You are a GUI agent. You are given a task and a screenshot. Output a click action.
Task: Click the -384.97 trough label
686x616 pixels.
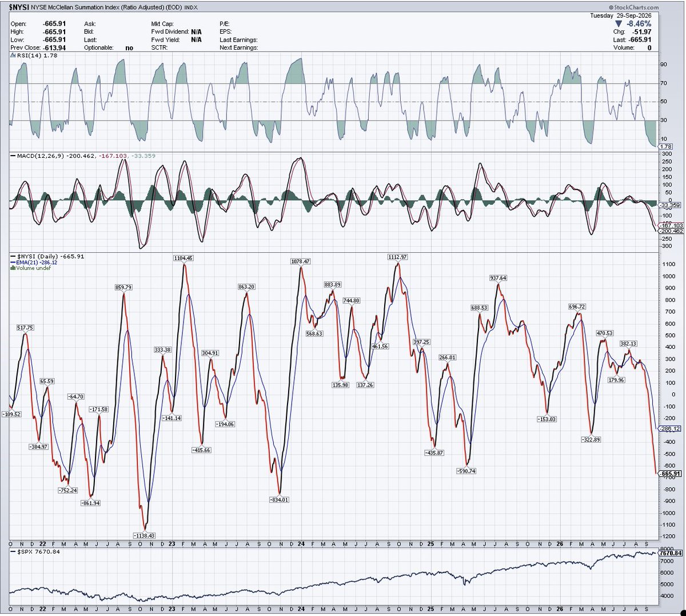39,446
